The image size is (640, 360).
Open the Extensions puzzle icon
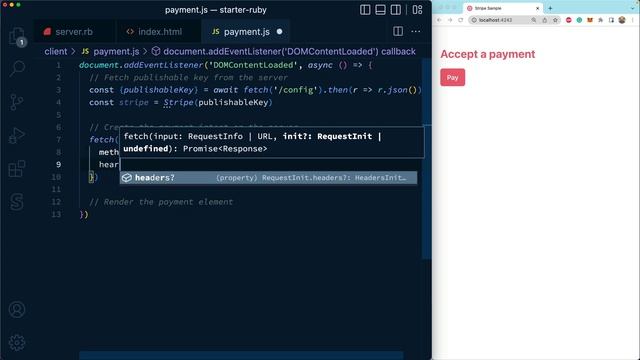coord(600,20)
